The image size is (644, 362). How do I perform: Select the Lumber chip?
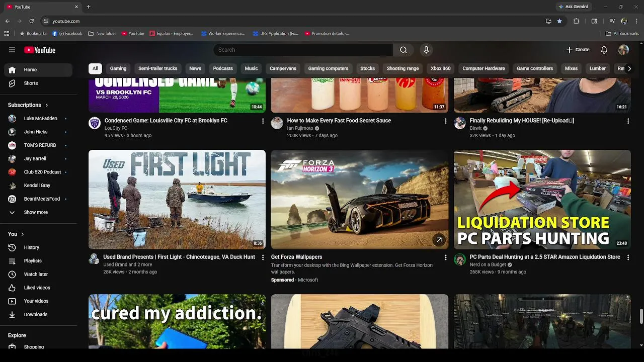coord(598,68)
